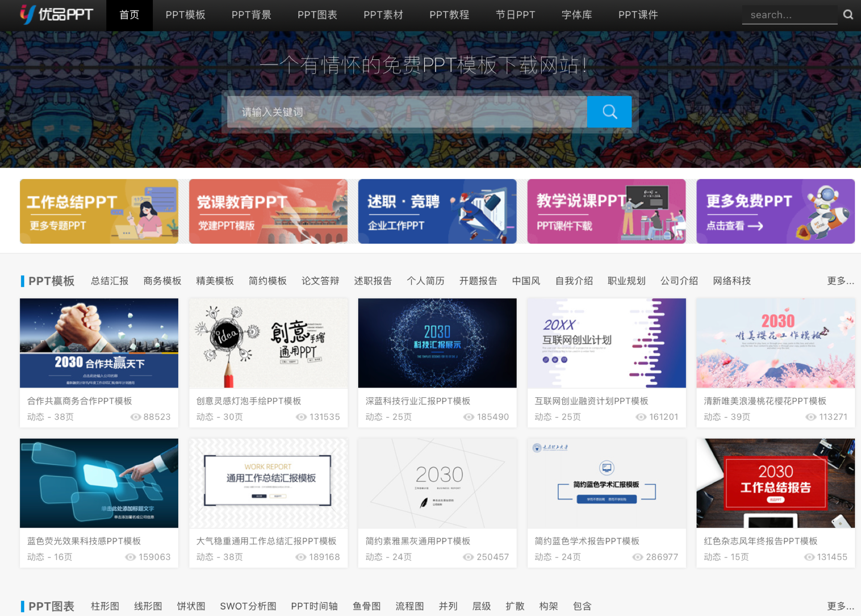Click the title 互联网创业融资计划PPT模板
This screenshot has width=861, height=616.
tap(592, 401)
